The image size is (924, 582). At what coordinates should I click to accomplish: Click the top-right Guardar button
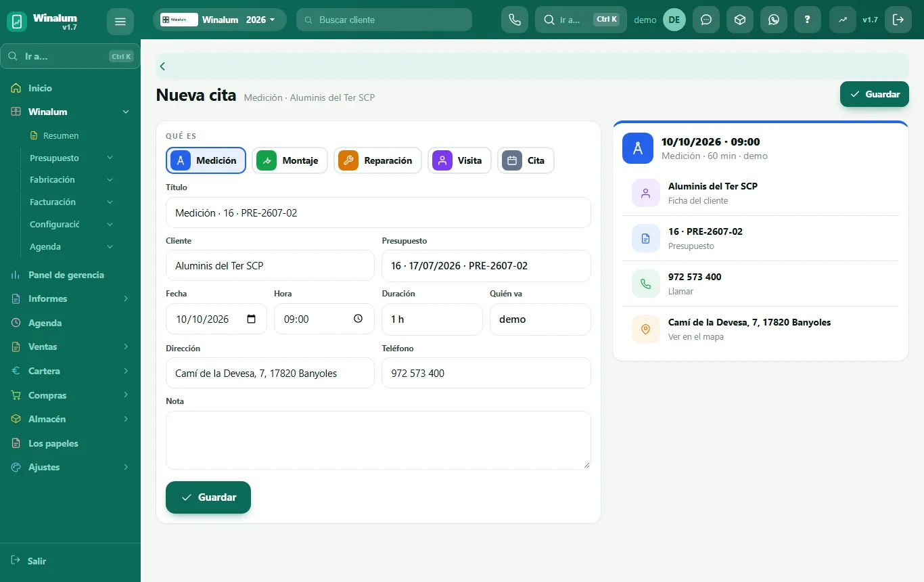[x=875, y=94]
